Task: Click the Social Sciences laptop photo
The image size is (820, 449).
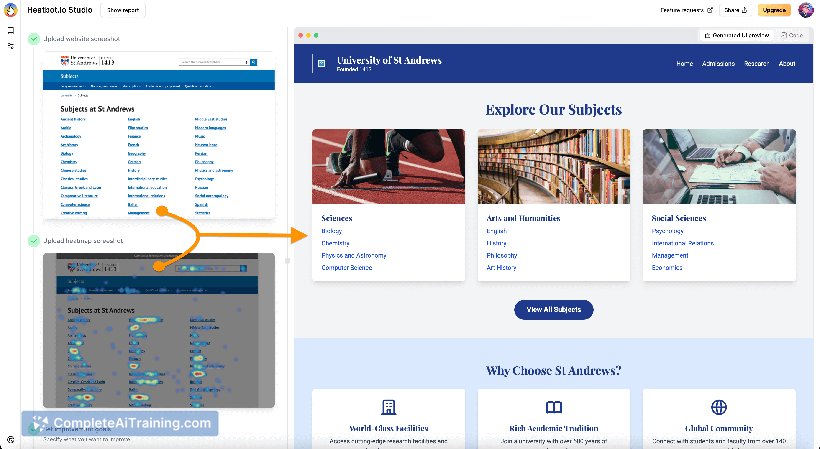Action: (720, 166)
